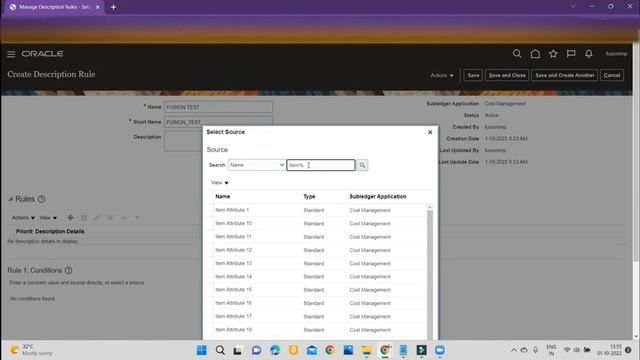This screenshot has width=640, height=360.
Task: Click the Rules edit pencil icon
Action: click(x=97, y=218)
